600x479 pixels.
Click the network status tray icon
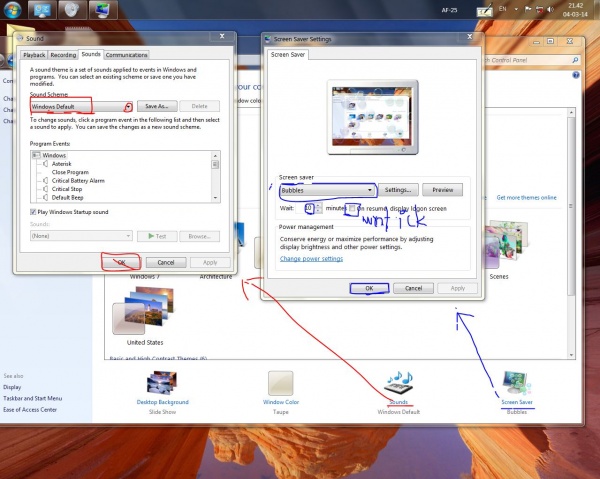click(x=539, y=10)
